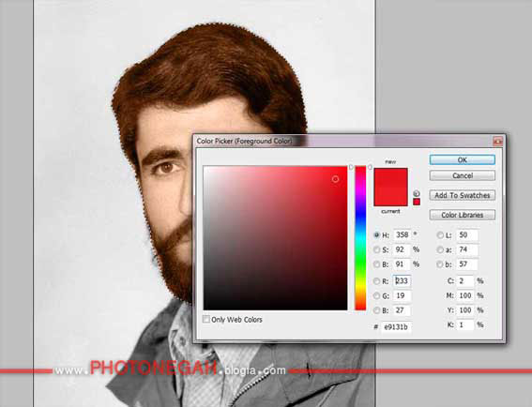Click the vertical hue slider bar
The height and width of the screenshot is (407, 532).
(360, 238)
